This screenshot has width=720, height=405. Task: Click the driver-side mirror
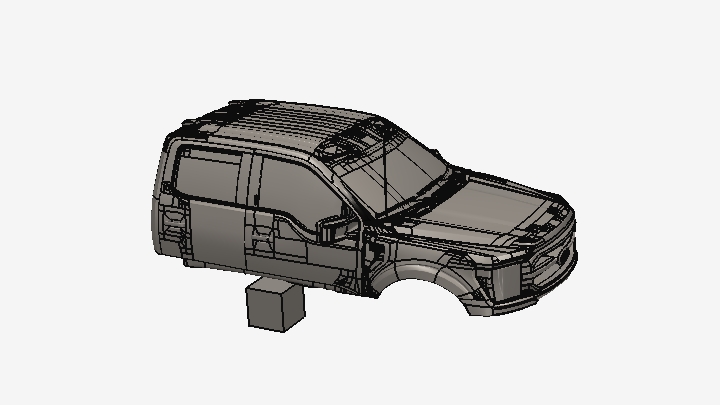336,229
